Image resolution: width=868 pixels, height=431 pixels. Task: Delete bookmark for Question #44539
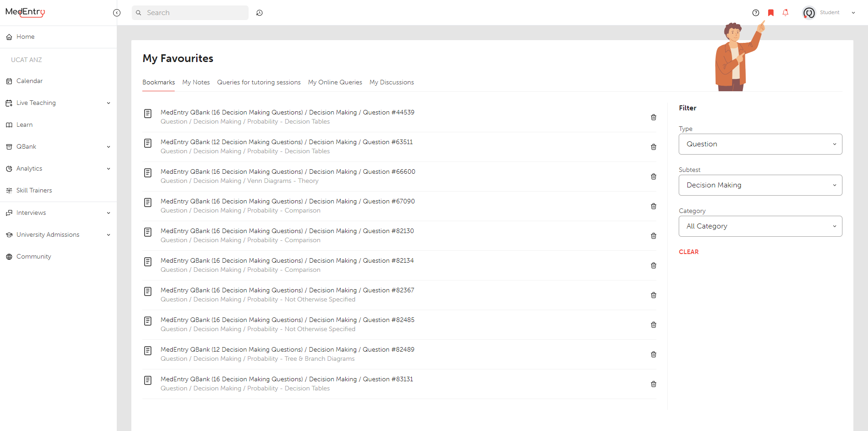654,117
